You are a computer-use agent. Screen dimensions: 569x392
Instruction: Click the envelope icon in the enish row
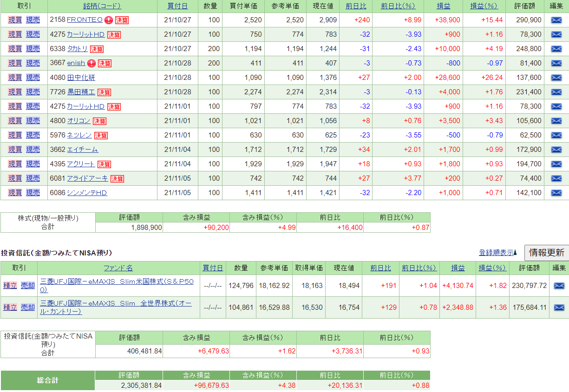coord(556,63)
